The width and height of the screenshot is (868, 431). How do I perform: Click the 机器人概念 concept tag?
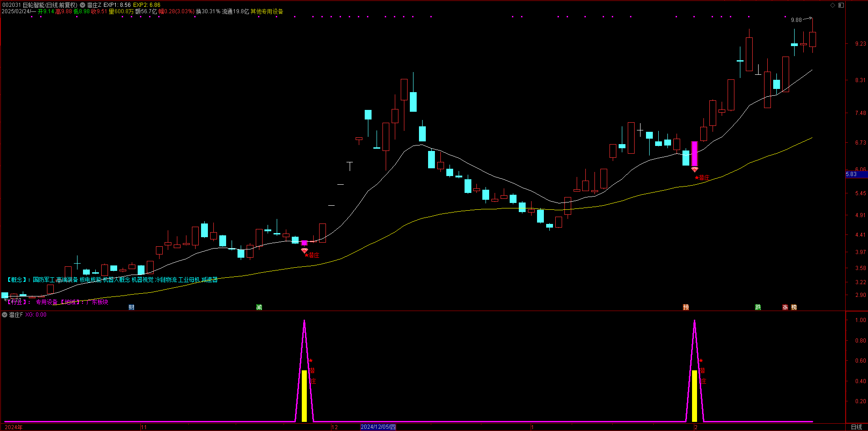(x=116, y=280)
